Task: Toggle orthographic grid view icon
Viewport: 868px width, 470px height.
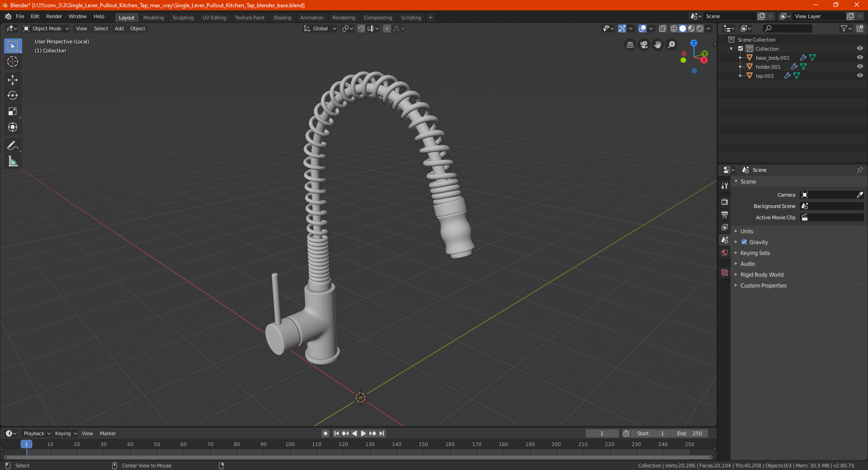Action: pyautogui.click(x=630, y=45)
